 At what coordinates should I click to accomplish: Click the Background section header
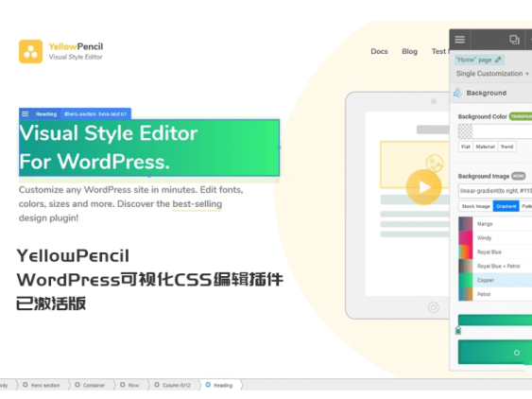click(490, 93)
